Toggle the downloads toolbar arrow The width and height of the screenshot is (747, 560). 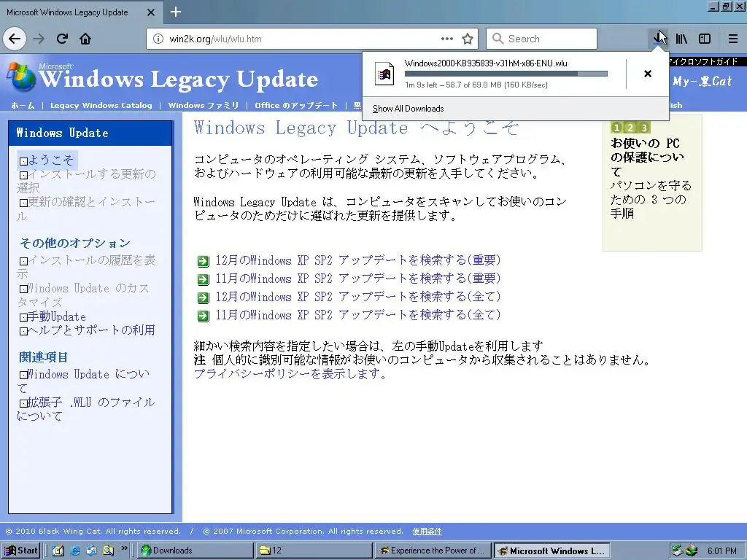(x=659, y=39)
